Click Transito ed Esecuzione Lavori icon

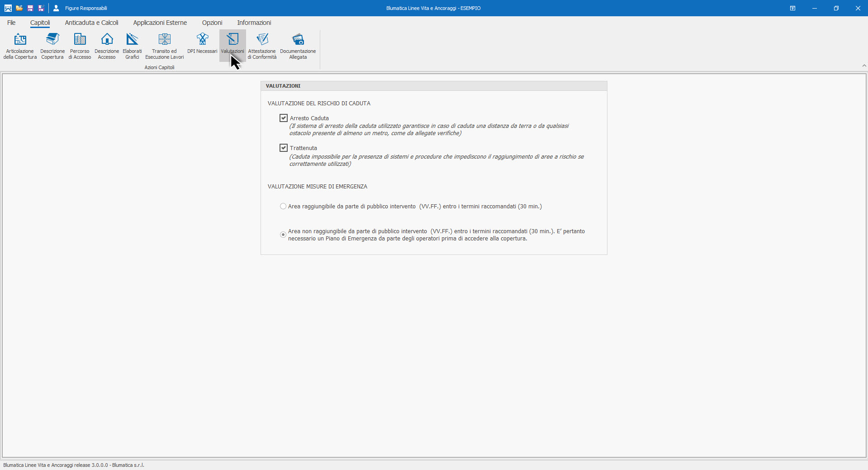click(164, 46)
